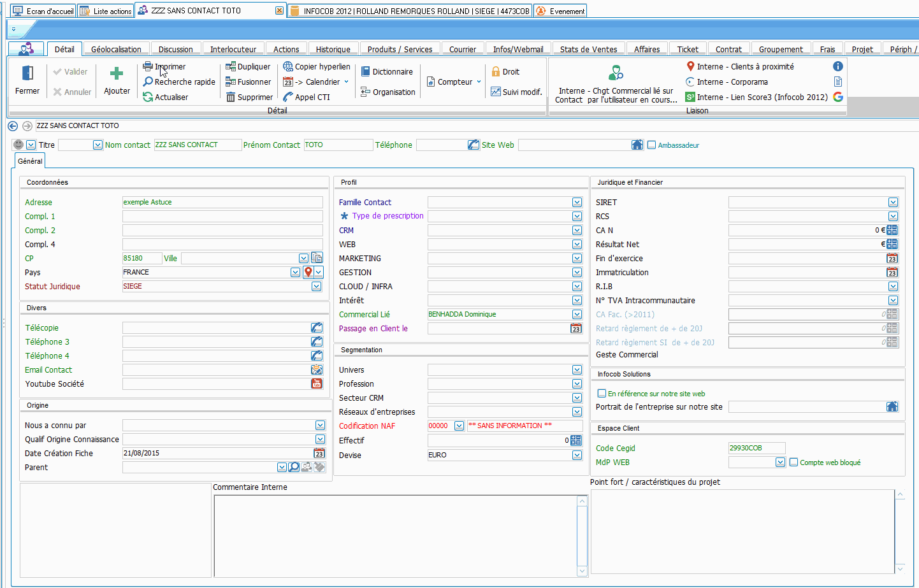
Task: Click the Fermer door icon
Action: [27, 73]
